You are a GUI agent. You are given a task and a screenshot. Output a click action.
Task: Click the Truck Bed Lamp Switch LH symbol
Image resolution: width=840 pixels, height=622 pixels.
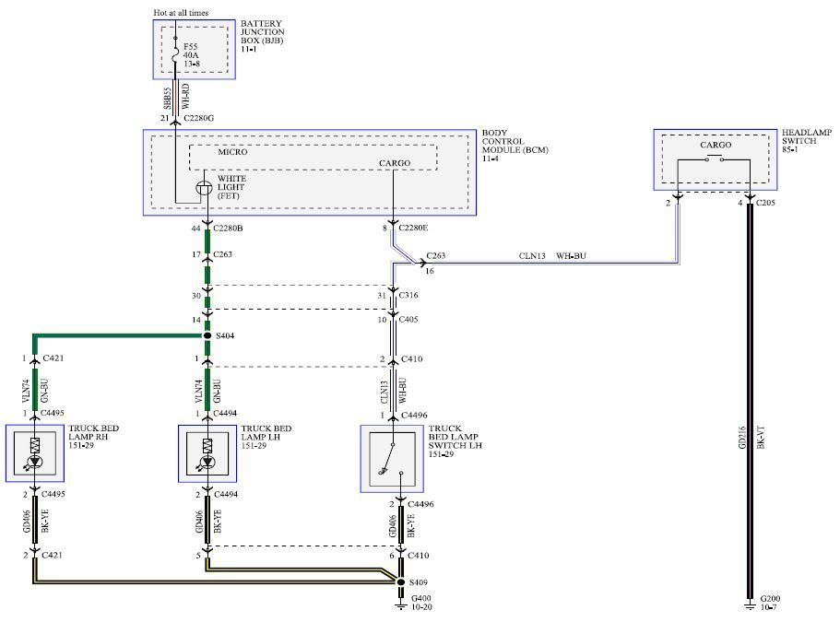click(x=393, y=458)
